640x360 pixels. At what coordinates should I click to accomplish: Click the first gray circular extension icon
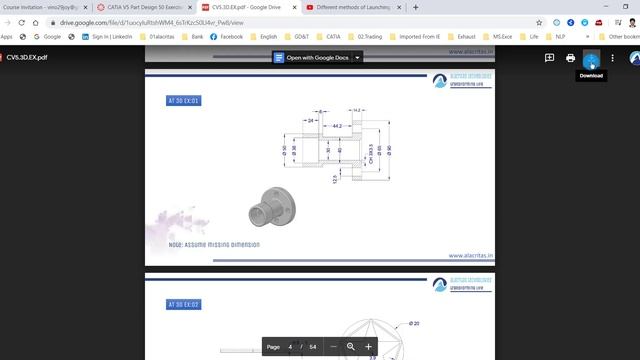556,23
